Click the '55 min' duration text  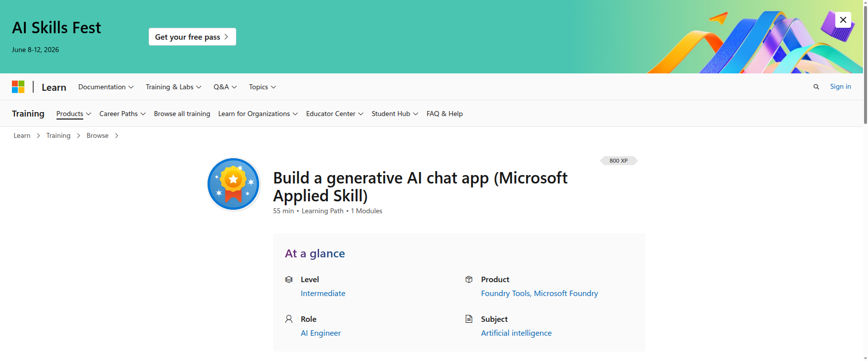[x=283, y=211]
